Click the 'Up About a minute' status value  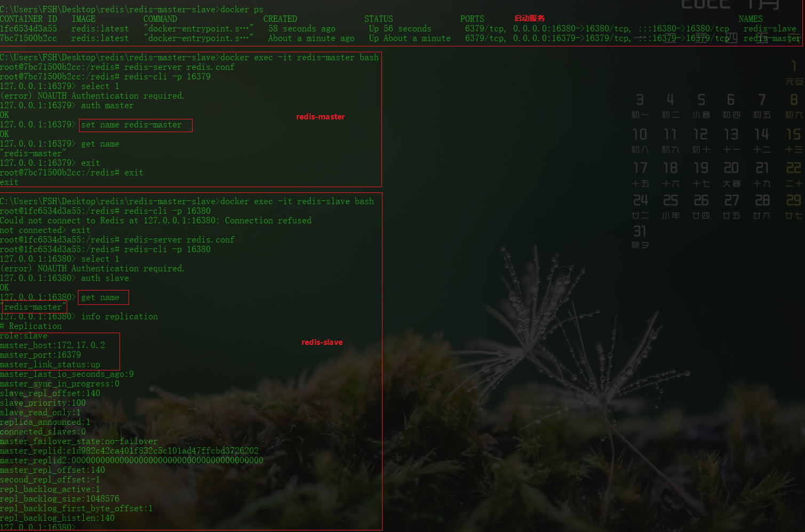(x=410, y=38)
